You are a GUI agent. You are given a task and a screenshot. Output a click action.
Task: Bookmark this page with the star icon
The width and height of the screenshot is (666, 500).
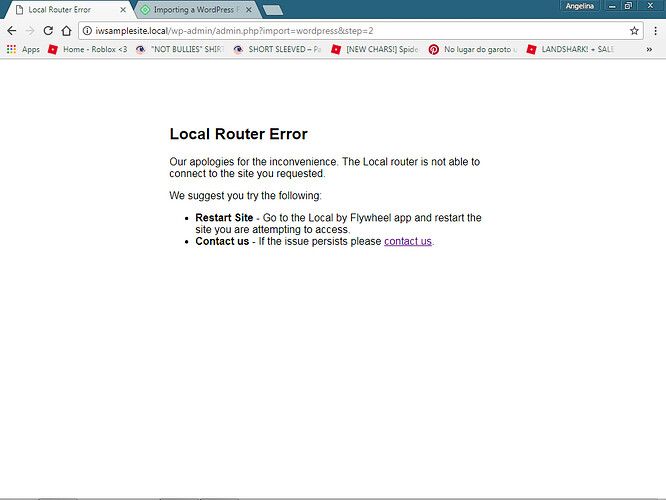pyautogui.click(x=634, y=31)
